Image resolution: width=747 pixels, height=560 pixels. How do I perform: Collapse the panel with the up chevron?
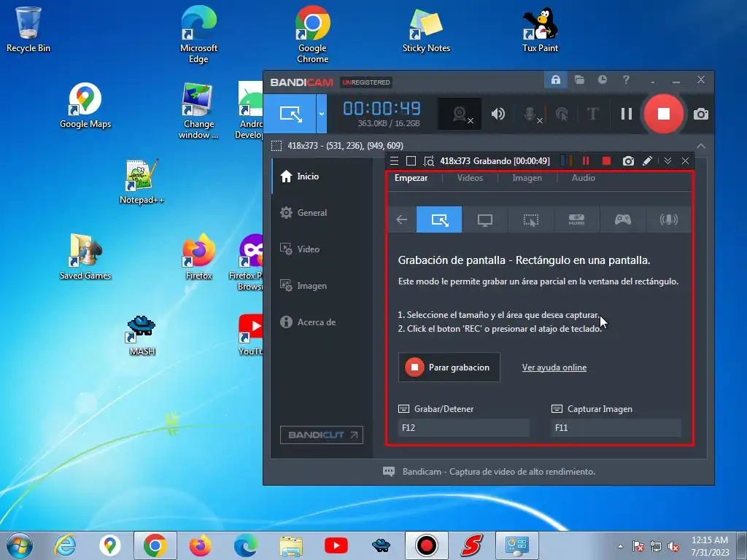tap(700, 146)
